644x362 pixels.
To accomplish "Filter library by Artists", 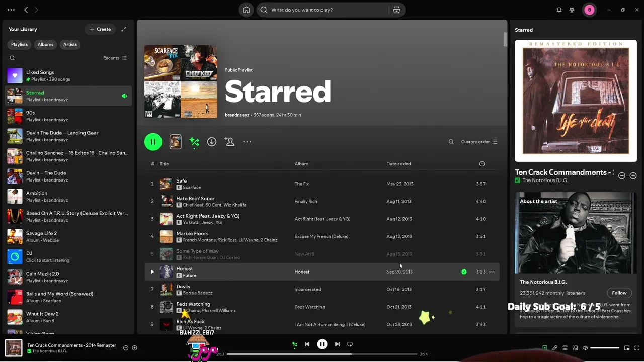I will [x=70, y=44].
